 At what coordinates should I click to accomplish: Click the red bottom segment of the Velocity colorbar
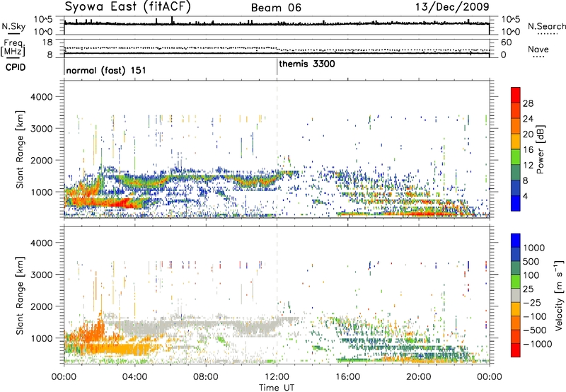[x=516, y=350]
